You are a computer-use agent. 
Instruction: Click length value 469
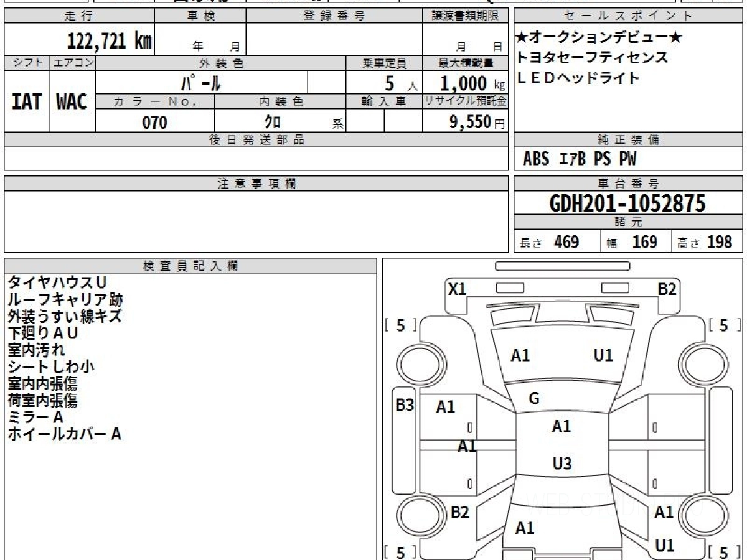tap(566, 242)
